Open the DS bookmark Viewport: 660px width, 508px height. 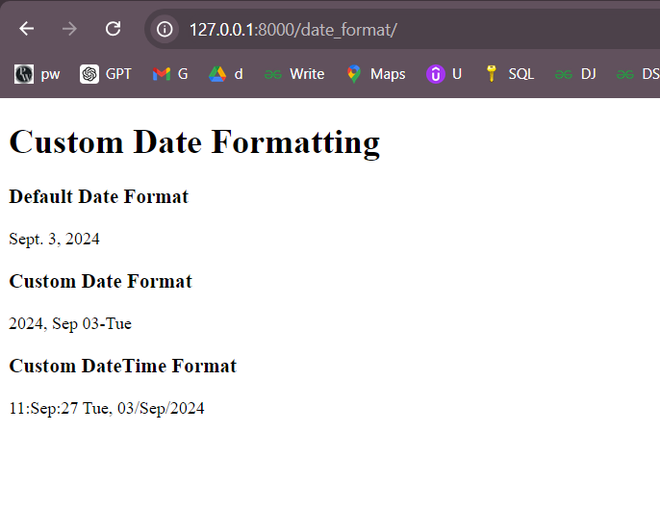point(638,74)
